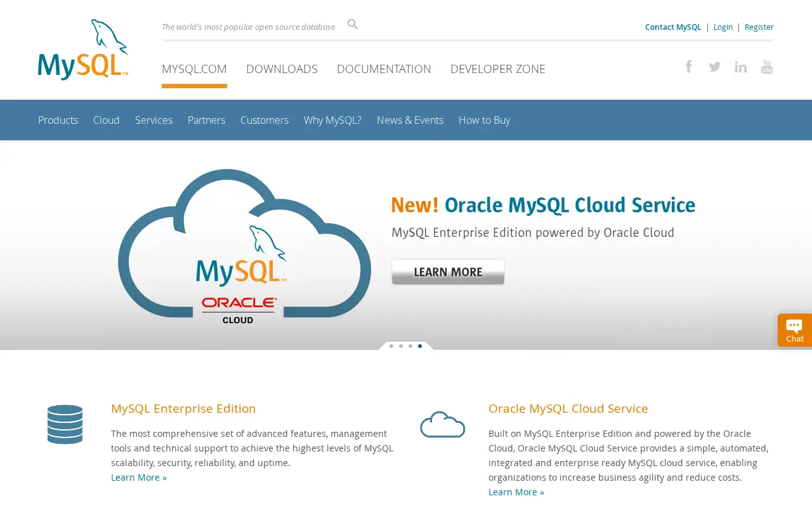Click the search magnifier icon
812x508 pixels.
point(353,24)
